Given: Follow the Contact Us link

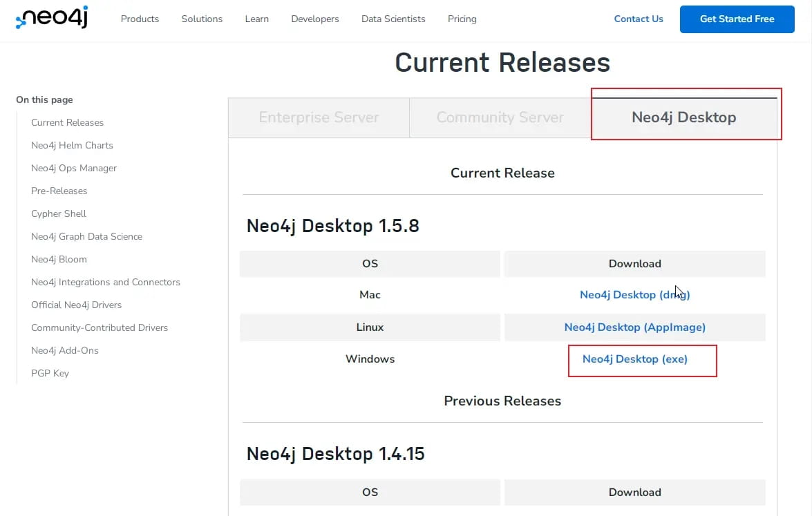Looking at the screenshot, I should pos(639,19).
